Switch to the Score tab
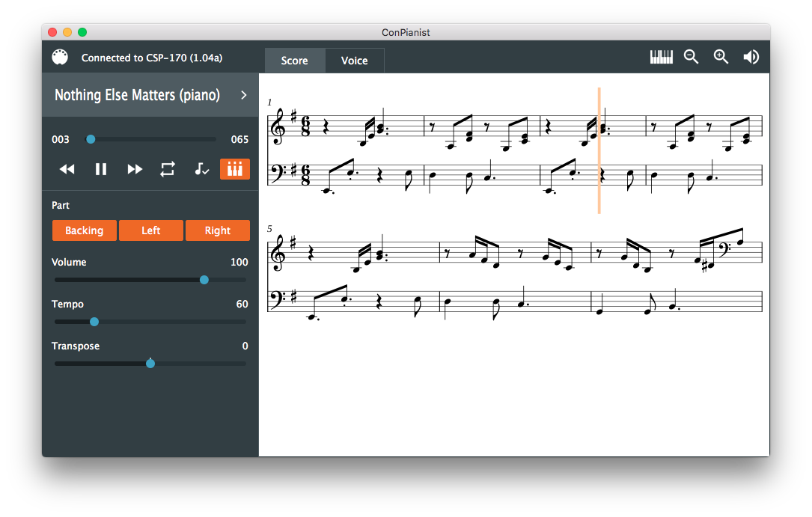 [x=295, y=61]
